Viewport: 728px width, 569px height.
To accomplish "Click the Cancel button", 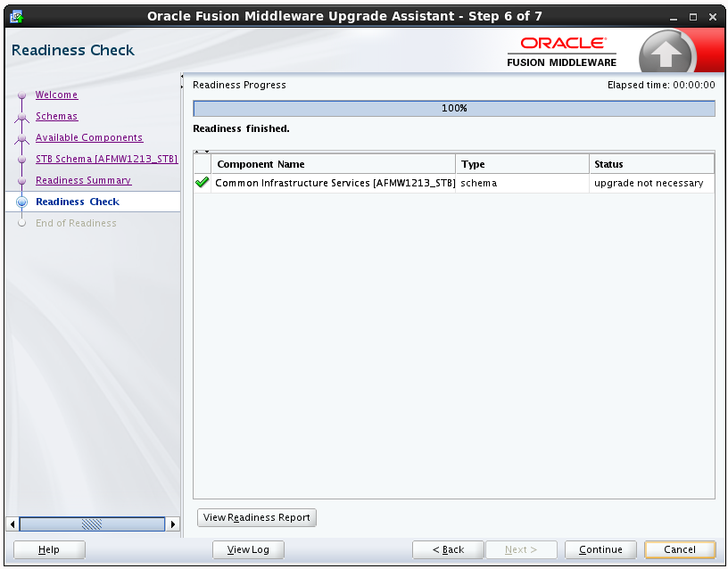I will [x=680, y=549].
